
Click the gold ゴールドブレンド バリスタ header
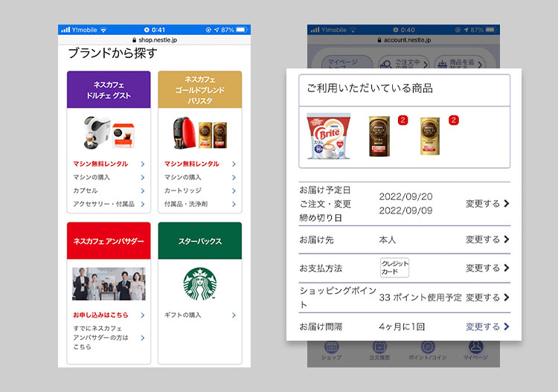tap(199, 90)
